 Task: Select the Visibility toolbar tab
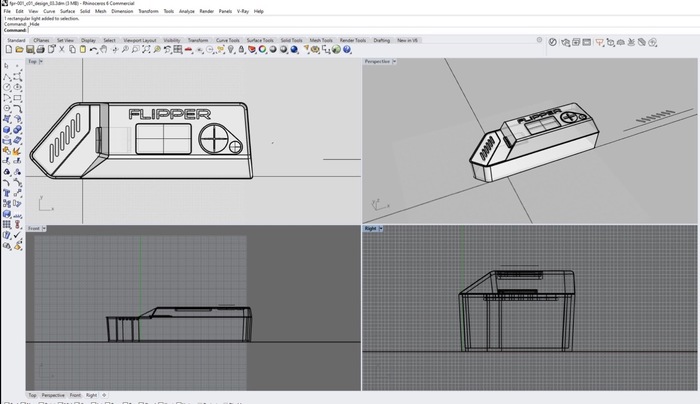172,40
